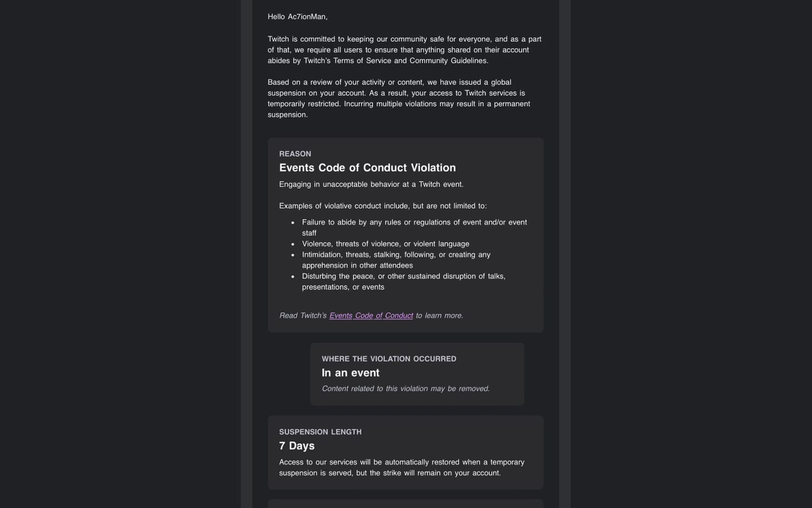The image size is (812, 508).
Task: Click the 'Failure to abide by any rules' bullet
Action: point(414,228)
